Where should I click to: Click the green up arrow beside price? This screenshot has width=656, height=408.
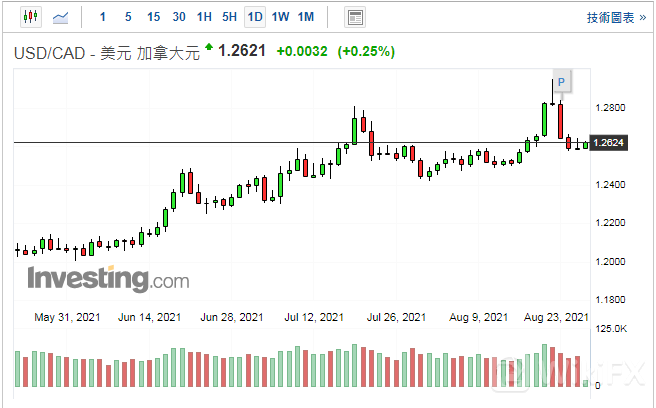point(208,47)
